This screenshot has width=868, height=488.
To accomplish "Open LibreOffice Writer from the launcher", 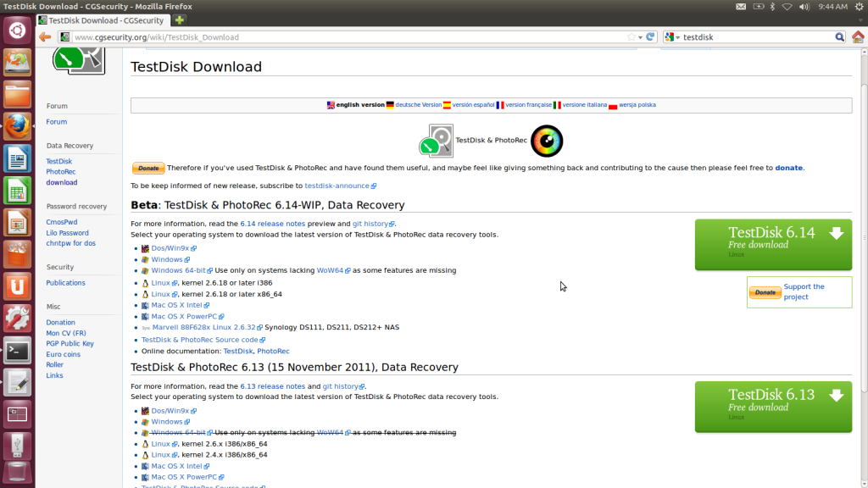I will [17, 158].
